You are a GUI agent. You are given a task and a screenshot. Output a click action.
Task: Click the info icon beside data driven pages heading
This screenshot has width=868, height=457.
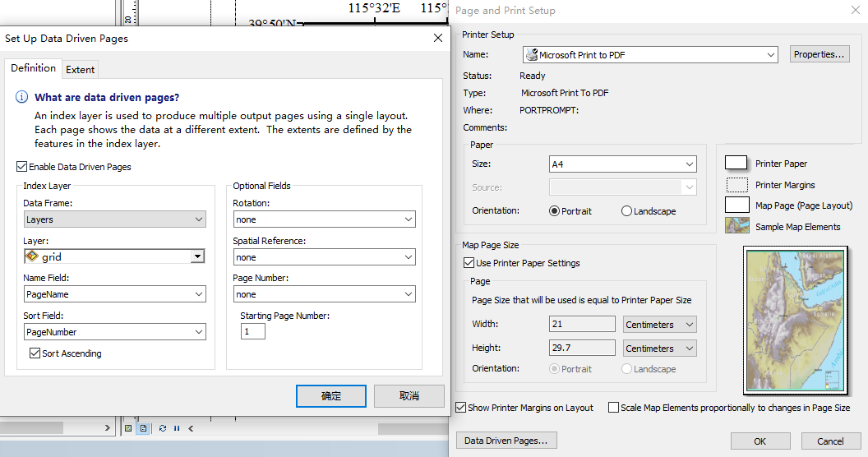(x=21, y=97)
